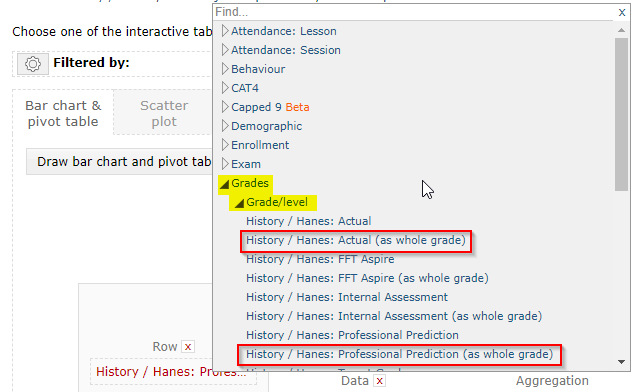The image size is (631, 392).
Task: Expand the Attendance: Session node
Action: (225, 50)
